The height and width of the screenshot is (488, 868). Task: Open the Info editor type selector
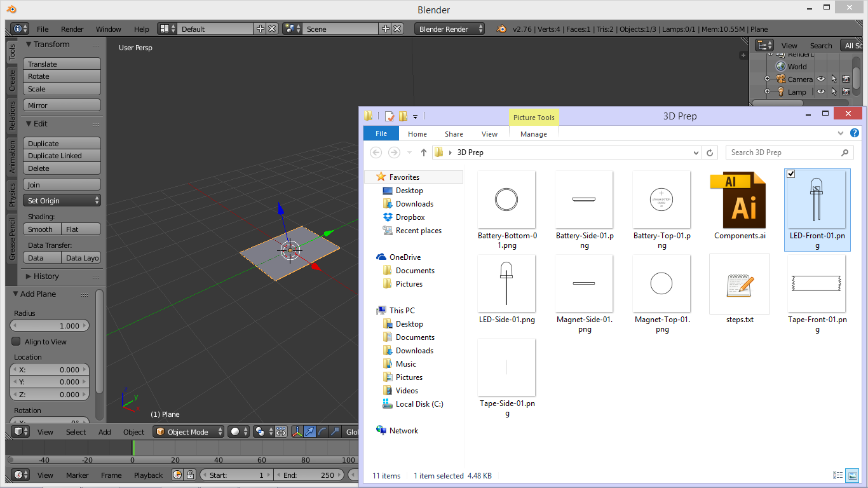point(20,29)
